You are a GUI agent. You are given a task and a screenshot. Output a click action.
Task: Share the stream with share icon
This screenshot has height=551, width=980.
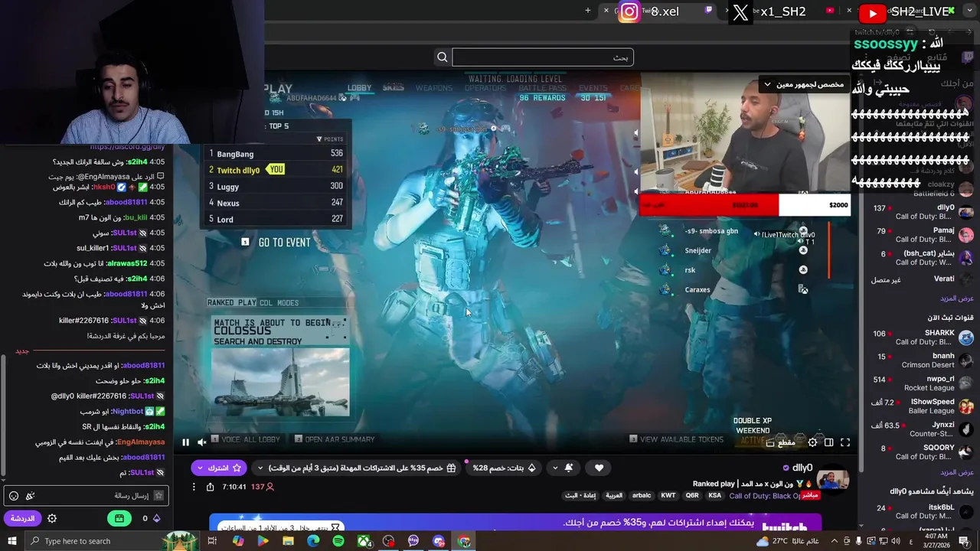click(210, 487)
